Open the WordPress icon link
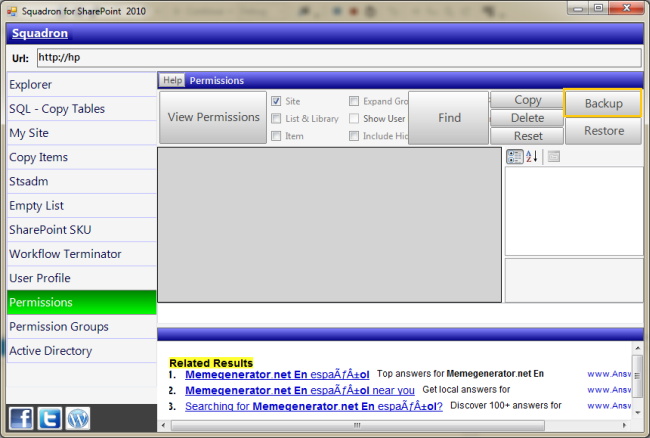The image size is (650, 438). [78, 419]
